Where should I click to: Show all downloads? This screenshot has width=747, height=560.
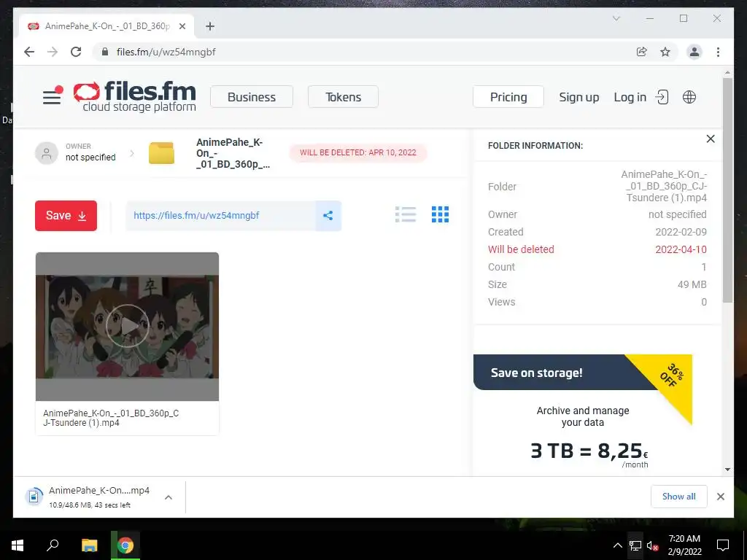pyautogui.click(x=679, y=497)
